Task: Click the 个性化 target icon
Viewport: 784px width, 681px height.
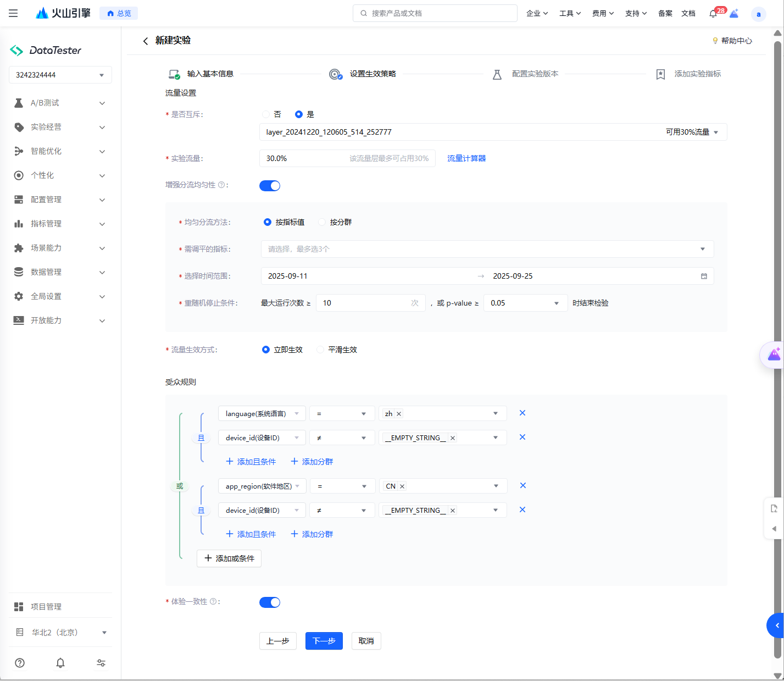Action: tap(19, 175)
